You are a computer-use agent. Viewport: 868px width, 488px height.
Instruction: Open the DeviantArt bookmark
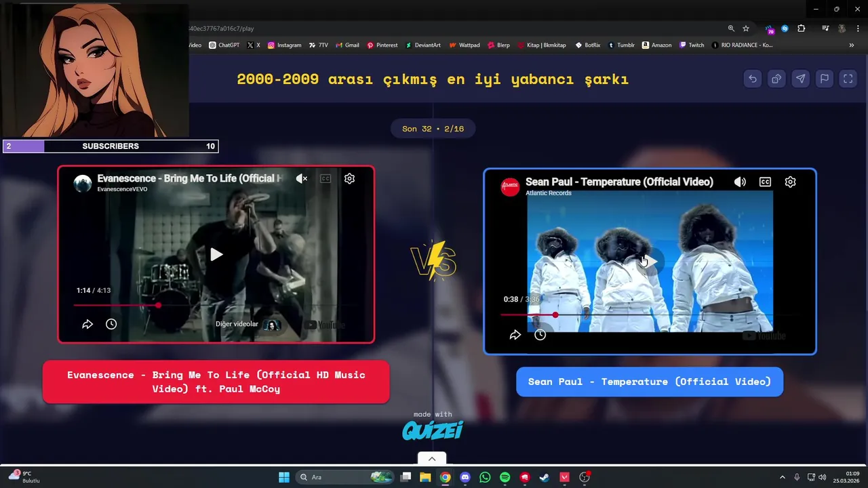[423, 45]
